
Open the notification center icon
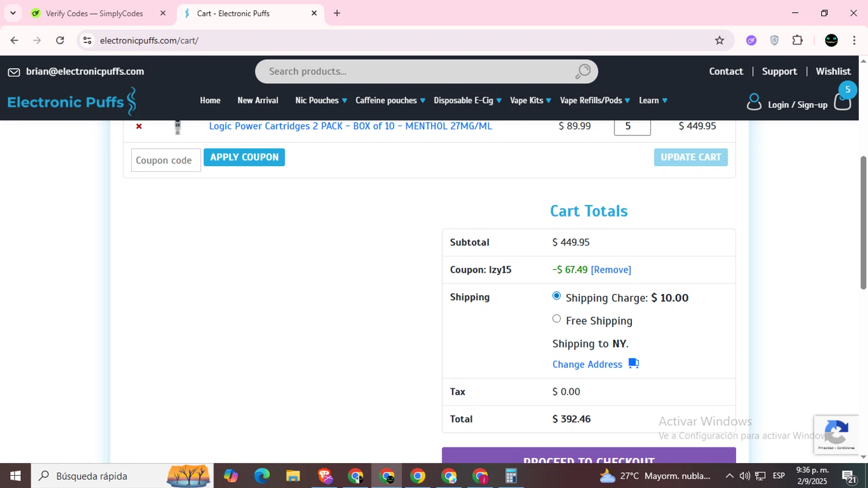pyautogui.click(x=849, y=476)
